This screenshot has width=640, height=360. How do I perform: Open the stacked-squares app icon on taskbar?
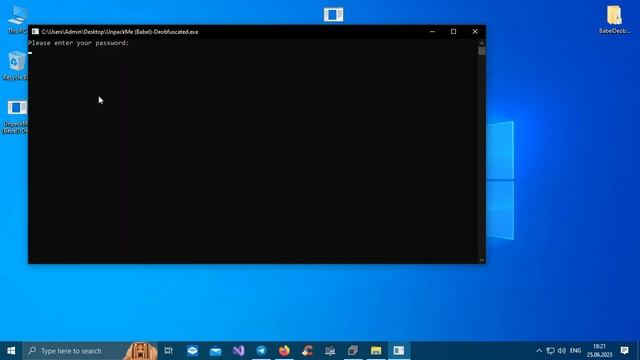pos(353,351)
